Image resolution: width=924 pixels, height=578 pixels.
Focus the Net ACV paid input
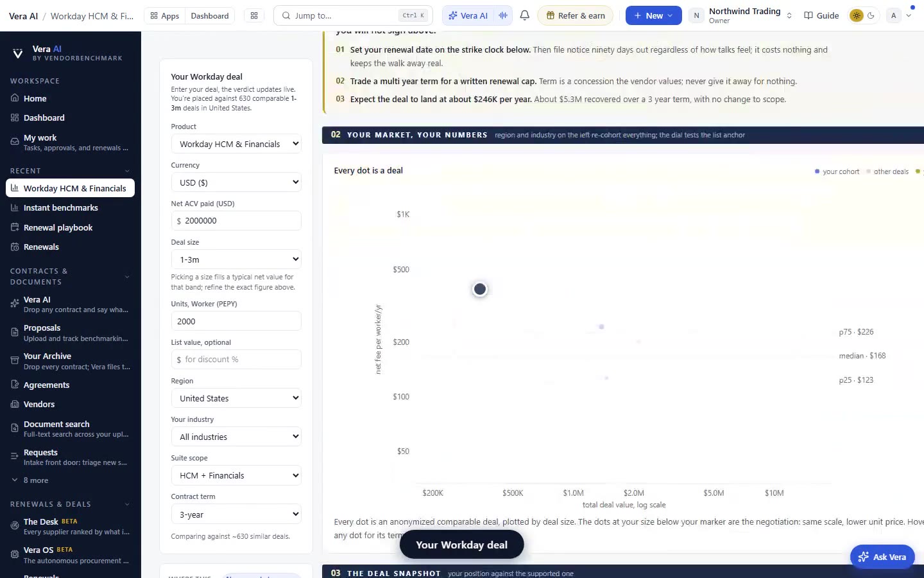[236, 221]
